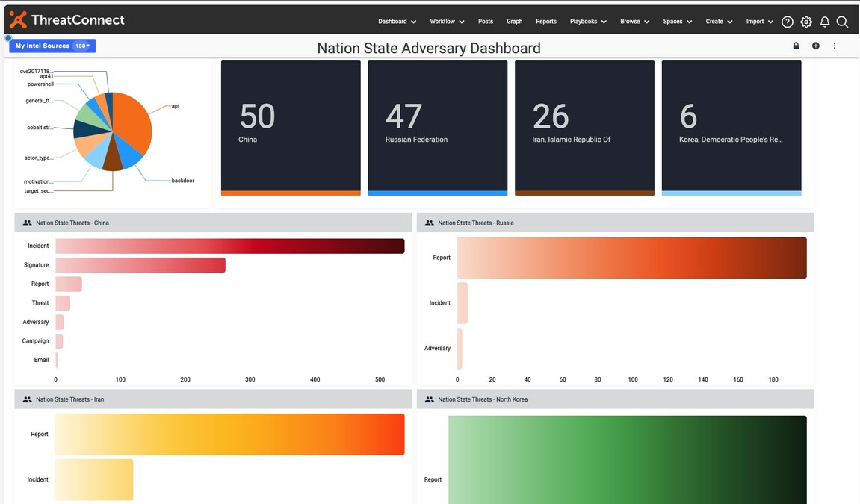The width and height of the screenshot is (860, 504).
Task: Click the Nation State Threats - Iran title
Action: tap(69, 399)
